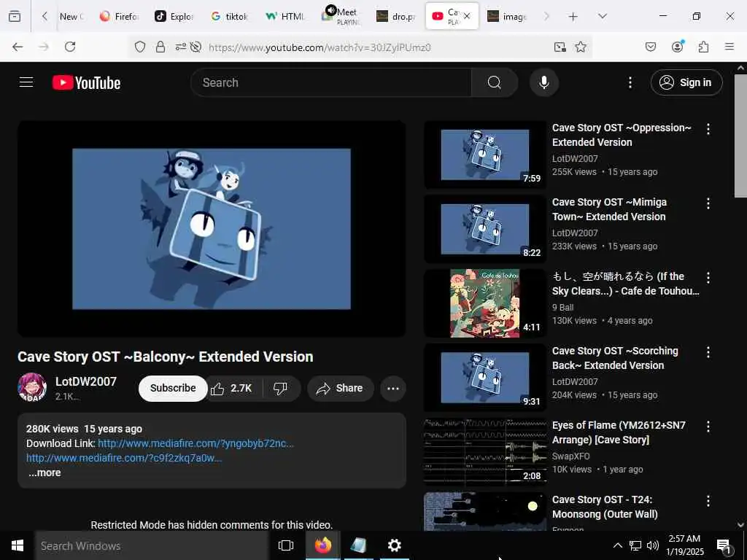
Task: Open the first mediafire download link
Action: (x=196, y=443)
